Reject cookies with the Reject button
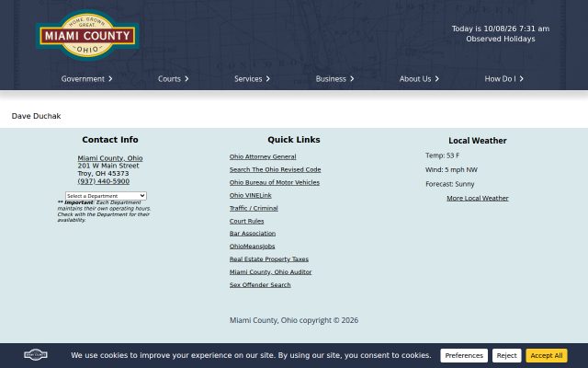The image size is (588, 368). (506, 355)
